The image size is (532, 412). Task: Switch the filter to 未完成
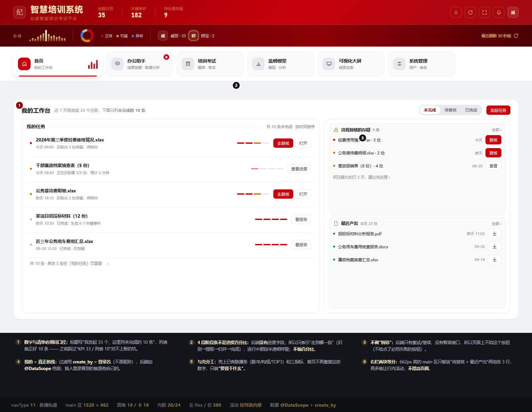(430, 110)
